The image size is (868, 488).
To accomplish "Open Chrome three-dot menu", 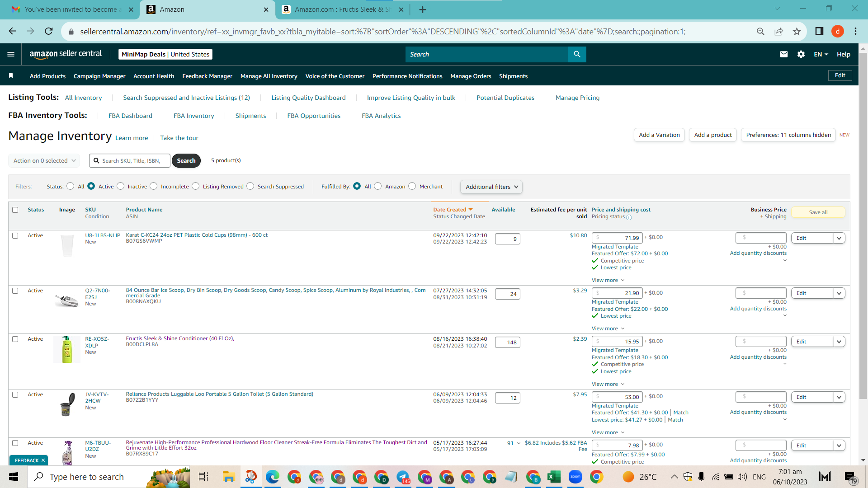I will tap(855, 31).
